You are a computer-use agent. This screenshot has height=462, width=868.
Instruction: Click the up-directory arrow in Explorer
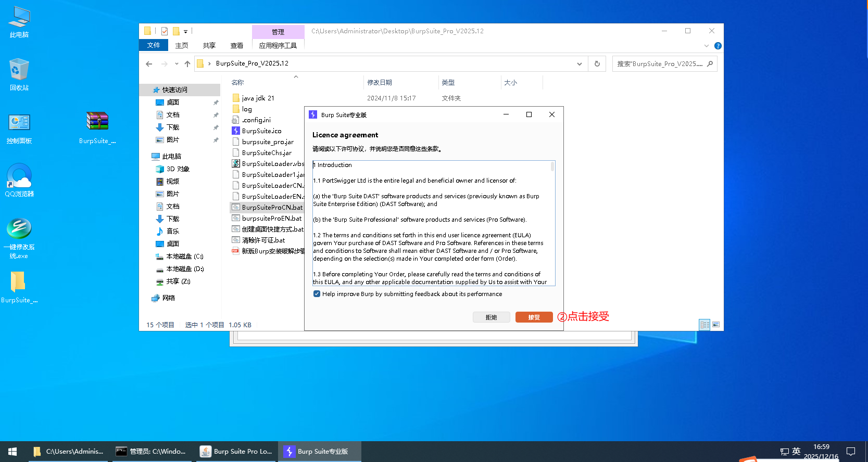pos(187,64)
